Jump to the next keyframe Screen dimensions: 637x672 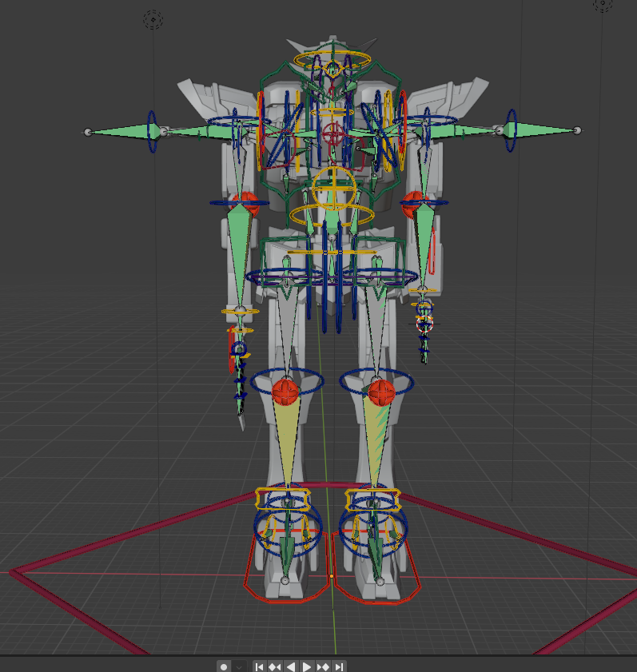[323, 667]
